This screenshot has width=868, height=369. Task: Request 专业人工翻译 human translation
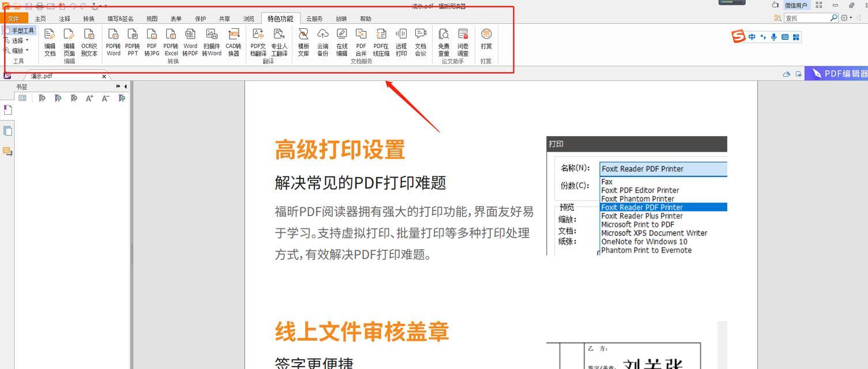279,43
